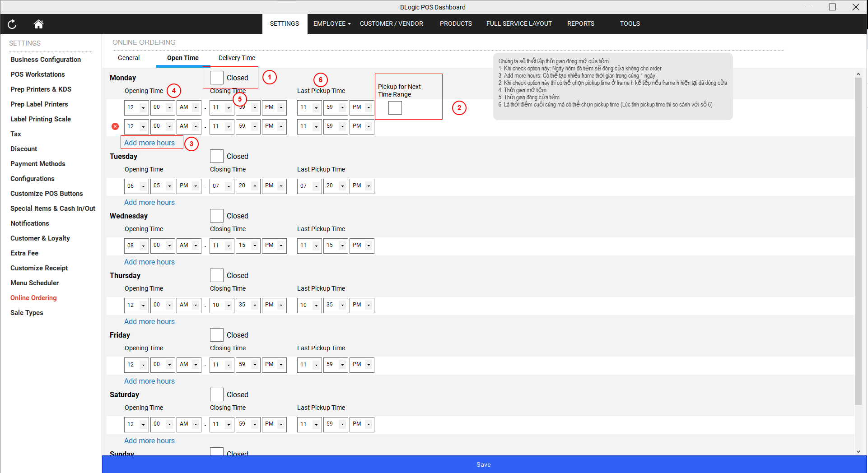Go to the home screen icon
868x473 pixels.
point(38,24)
